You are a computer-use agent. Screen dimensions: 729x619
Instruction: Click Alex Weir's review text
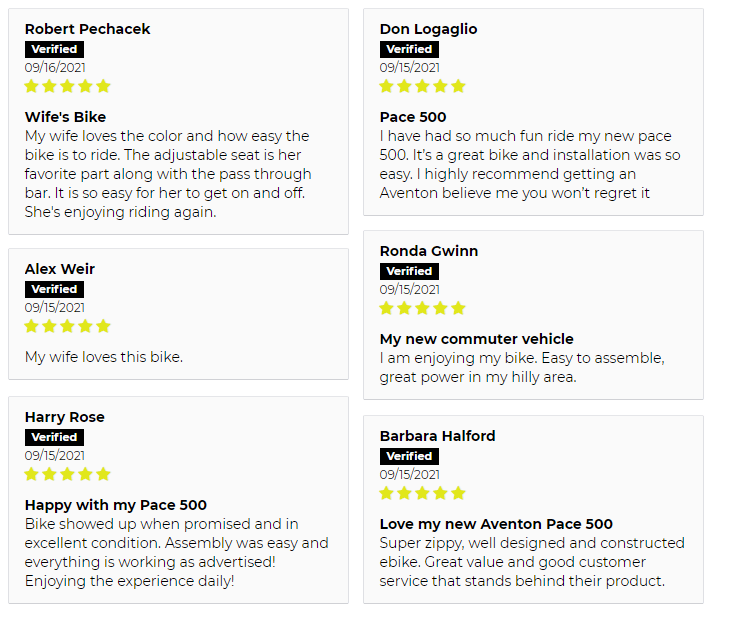click(104, 357)
